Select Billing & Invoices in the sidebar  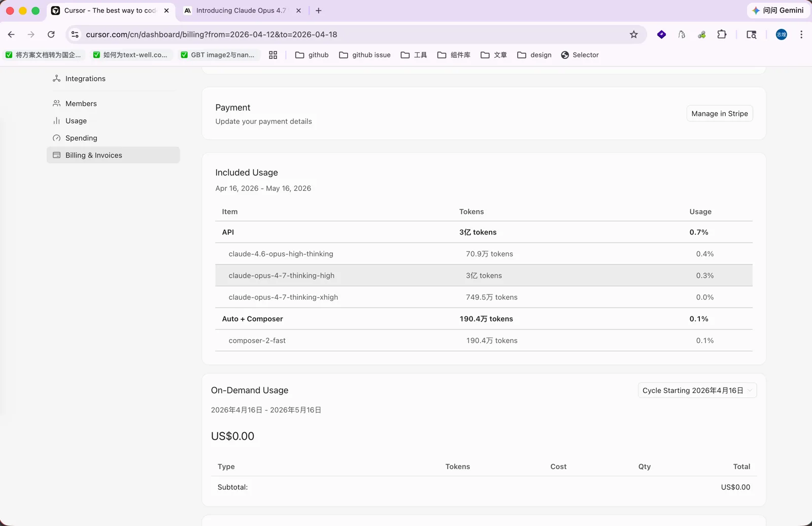pyautogui.click(x=113, y=155)
